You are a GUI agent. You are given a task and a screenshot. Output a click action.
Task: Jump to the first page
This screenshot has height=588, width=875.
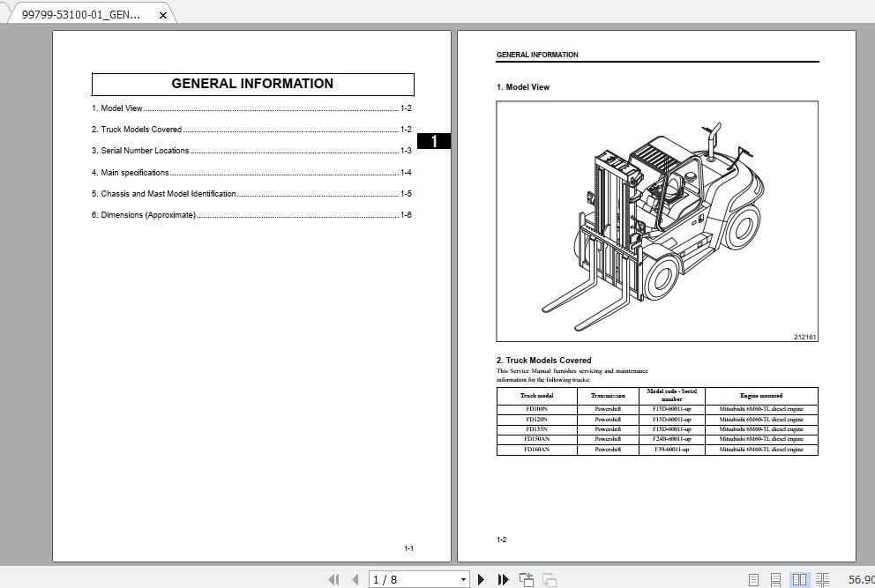pyautogui.click(x=334, y=579)
